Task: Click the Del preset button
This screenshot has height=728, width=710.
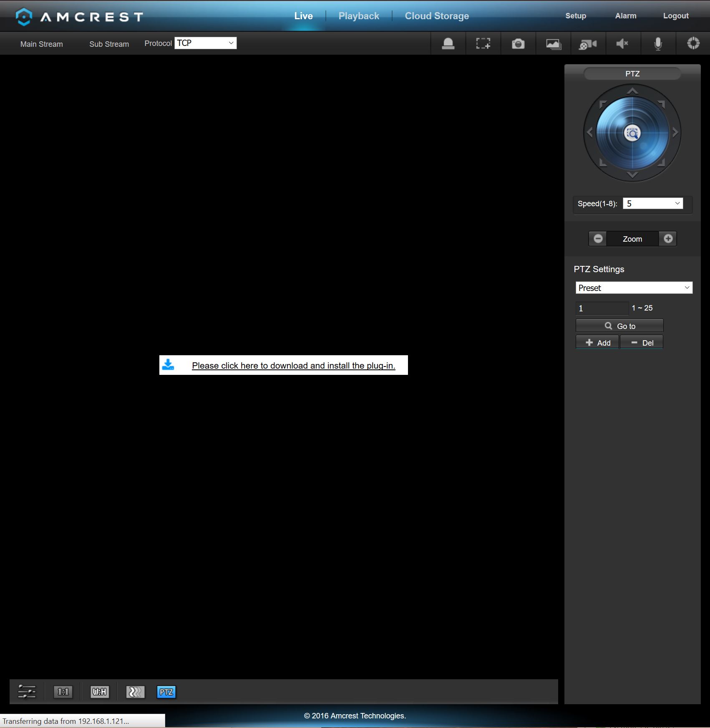Action: (642, 342)
